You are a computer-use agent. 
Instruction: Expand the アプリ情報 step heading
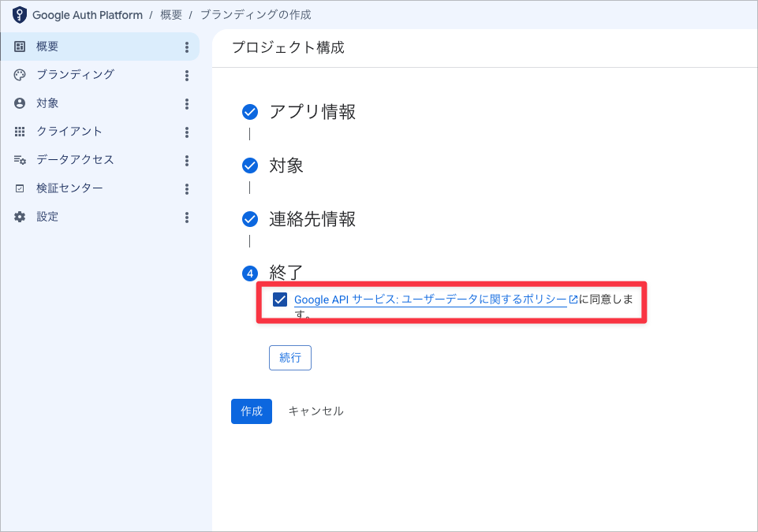(x=312, y=112)
